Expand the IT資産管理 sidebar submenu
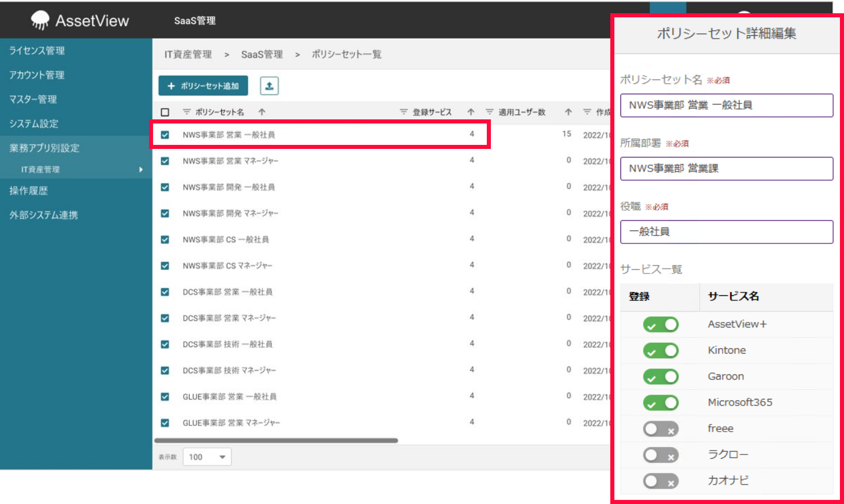This screenshot has height=504, width=844. click(141, 169)
